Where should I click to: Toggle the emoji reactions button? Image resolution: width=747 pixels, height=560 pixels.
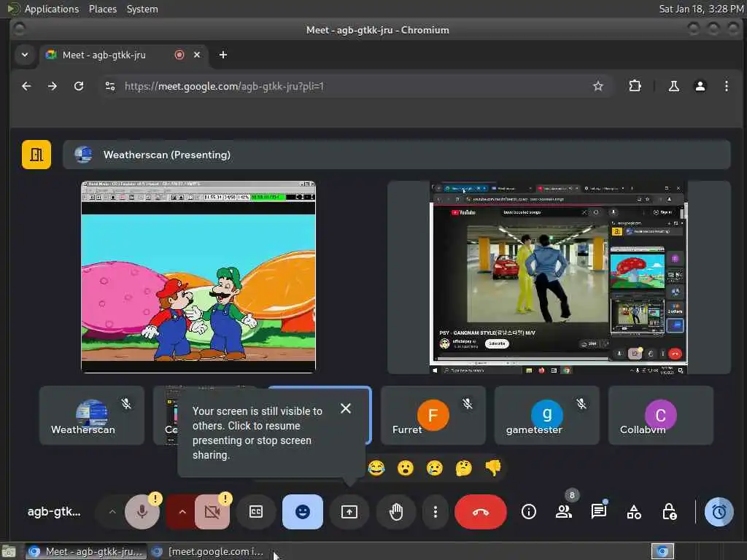click(303, 512)
